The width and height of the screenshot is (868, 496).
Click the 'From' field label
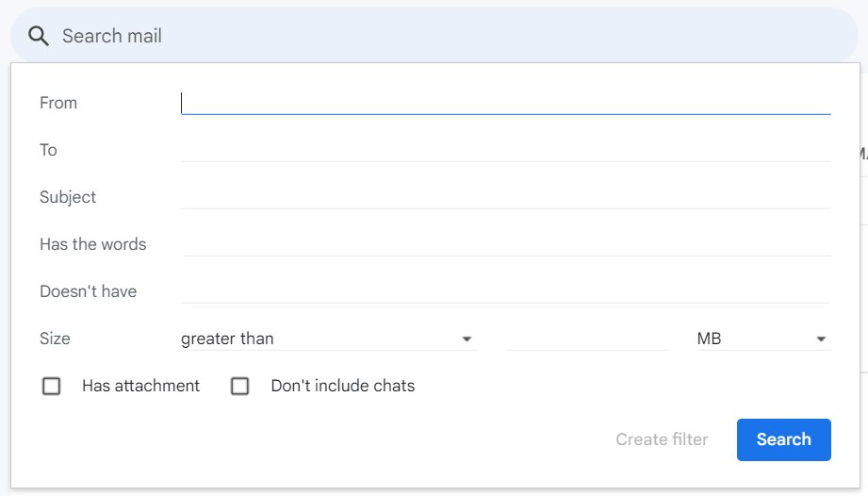[x=58, y=103]
